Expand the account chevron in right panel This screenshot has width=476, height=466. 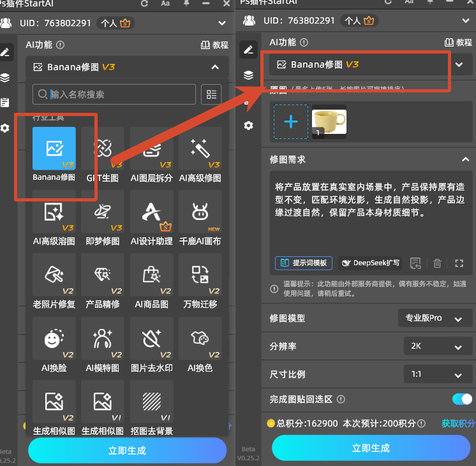click(465, 20)
